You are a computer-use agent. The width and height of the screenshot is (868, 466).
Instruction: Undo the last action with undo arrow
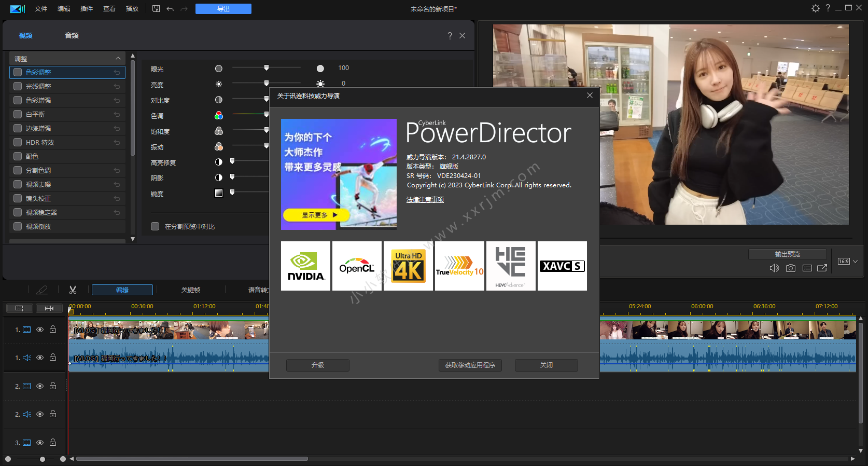tap(170, 9)
